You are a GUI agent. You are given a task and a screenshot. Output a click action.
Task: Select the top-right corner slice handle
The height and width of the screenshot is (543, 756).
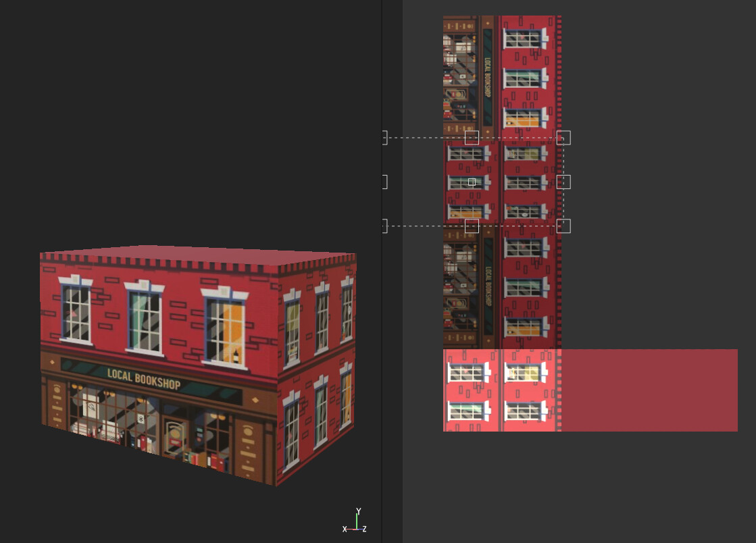(565, 137)
